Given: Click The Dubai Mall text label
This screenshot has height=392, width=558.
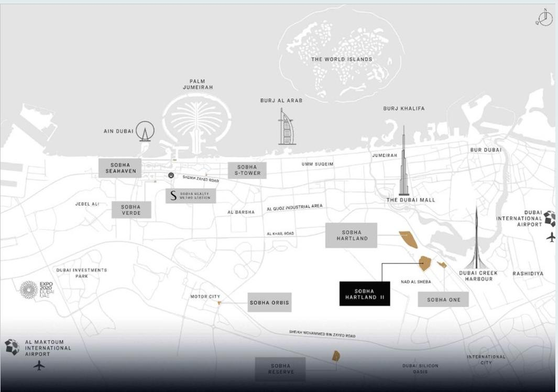Looking at the screenshot, I should coord(411,200).
